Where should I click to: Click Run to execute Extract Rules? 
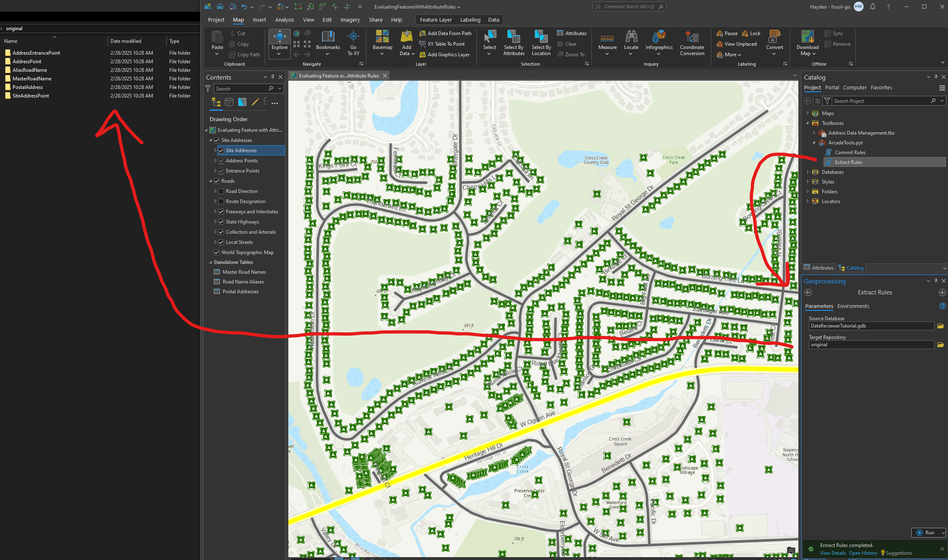pos(926,532)
